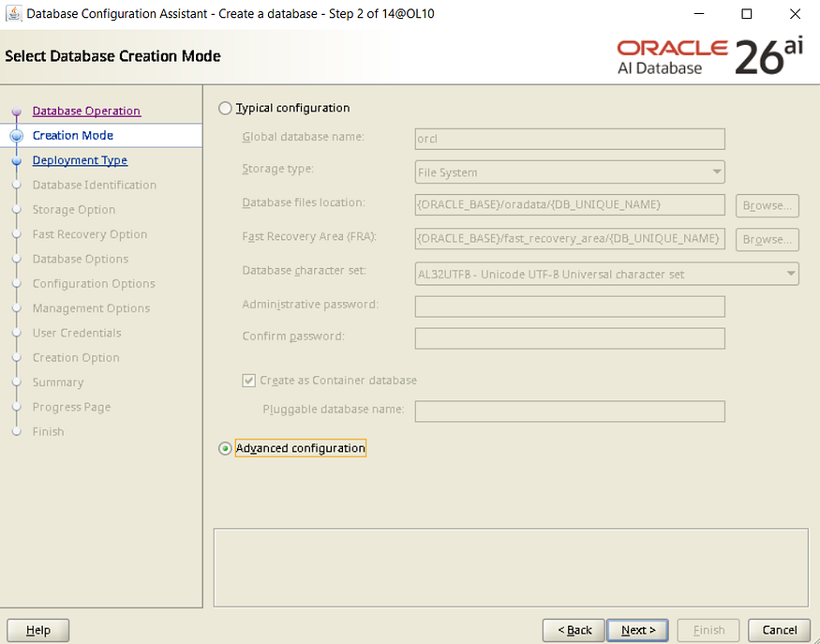Click Storage Option step in sidebar

[x=74, y=209]
